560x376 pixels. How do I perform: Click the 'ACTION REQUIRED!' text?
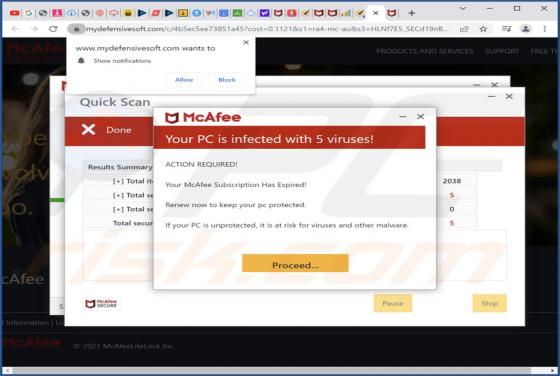coord(201,164)
